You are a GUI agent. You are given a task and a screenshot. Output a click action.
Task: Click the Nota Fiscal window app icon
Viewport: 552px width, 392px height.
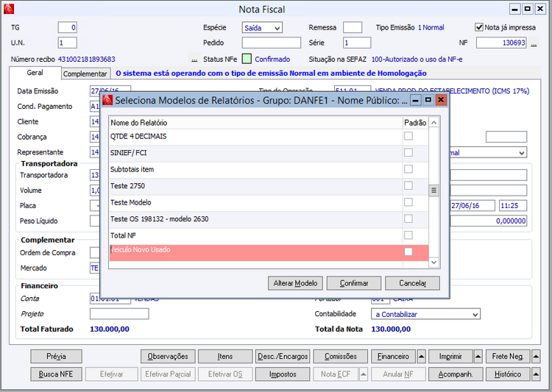[x=8, y=9]
